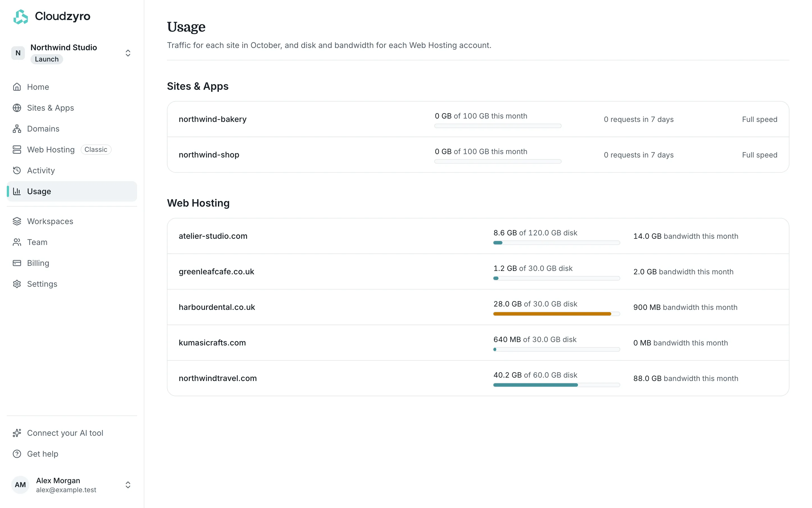Click greenleafcafe.co.uk disk usage bar
The width and height of the screenshot is (812, 508).
pos(556,279)
